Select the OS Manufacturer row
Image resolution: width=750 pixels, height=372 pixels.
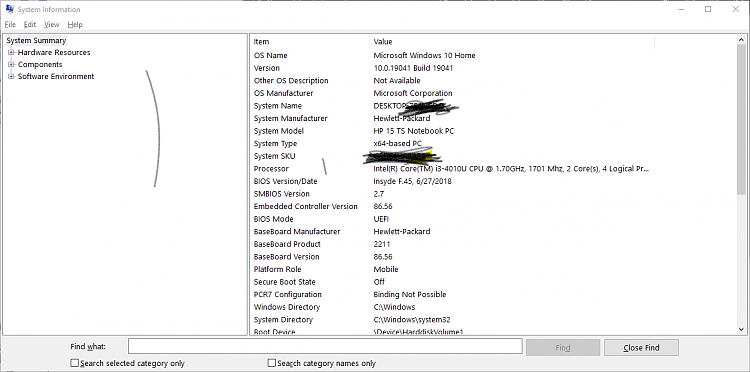click(452, 93)
